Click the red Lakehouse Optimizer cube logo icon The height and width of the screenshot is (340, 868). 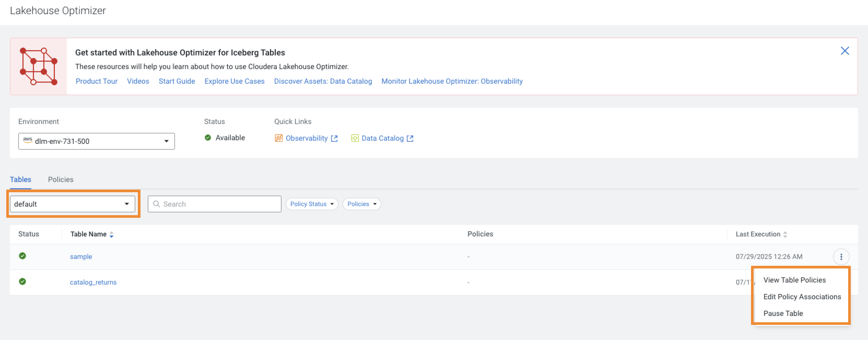tap(38, 66)
